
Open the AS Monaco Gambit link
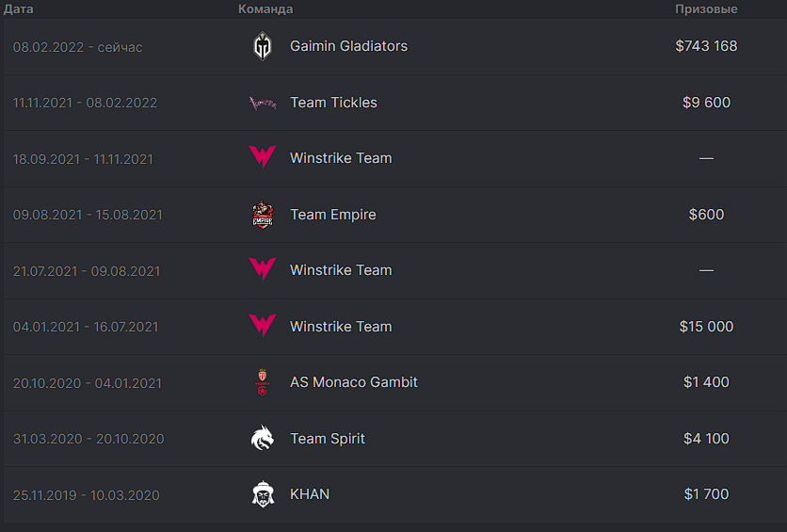(x=354, y=382)
